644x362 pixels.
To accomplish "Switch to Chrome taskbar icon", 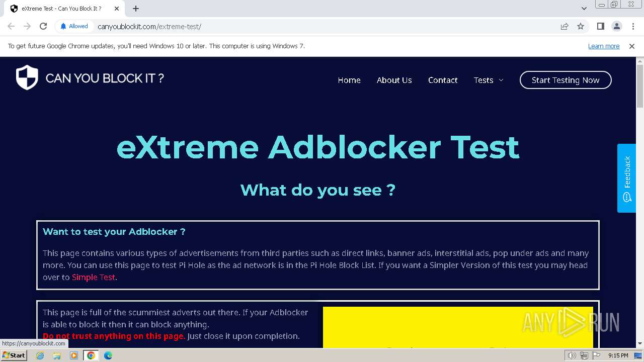I will (91, 355).
